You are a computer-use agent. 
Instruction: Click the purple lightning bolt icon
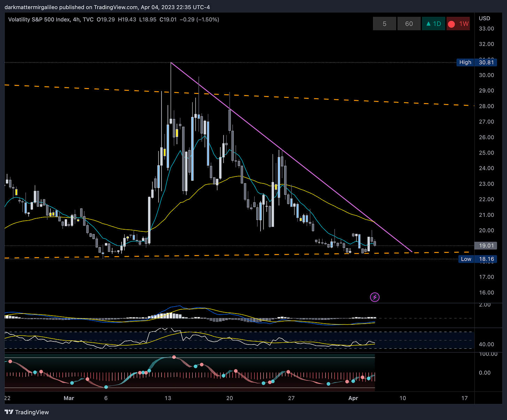[375, 297]
